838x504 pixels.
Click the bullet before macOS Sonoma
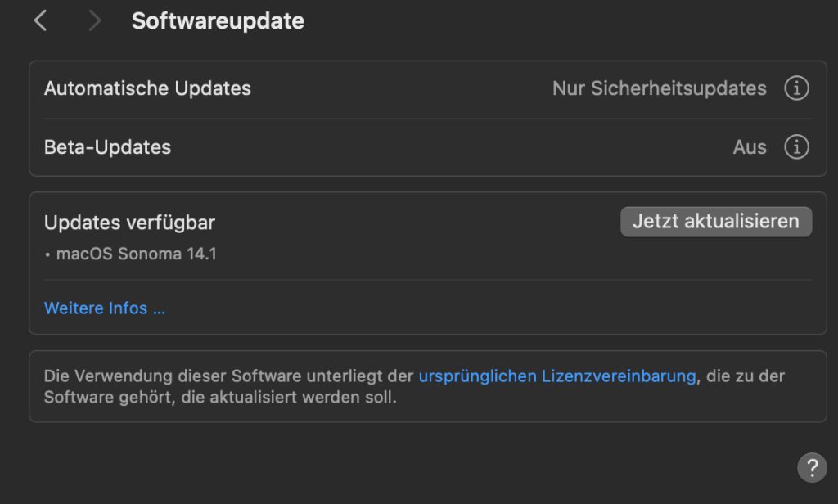coord(48,254)
